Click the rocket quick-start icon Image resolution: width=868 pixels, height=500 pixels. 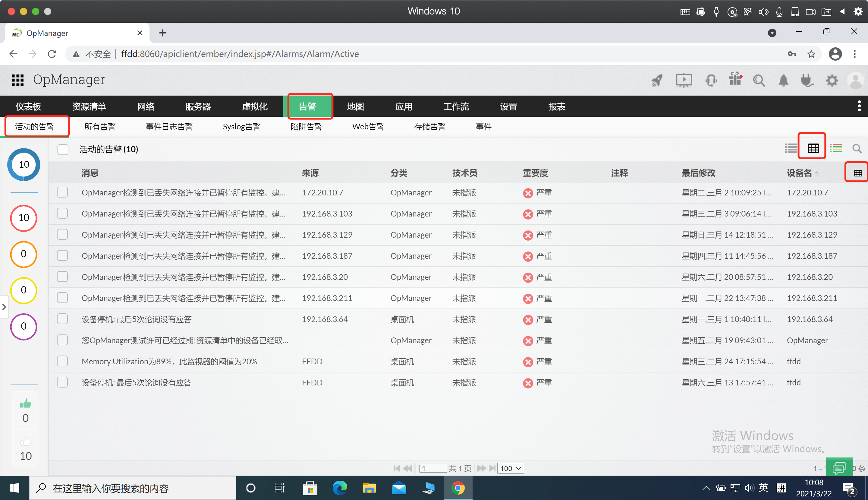tap(657, 81)
